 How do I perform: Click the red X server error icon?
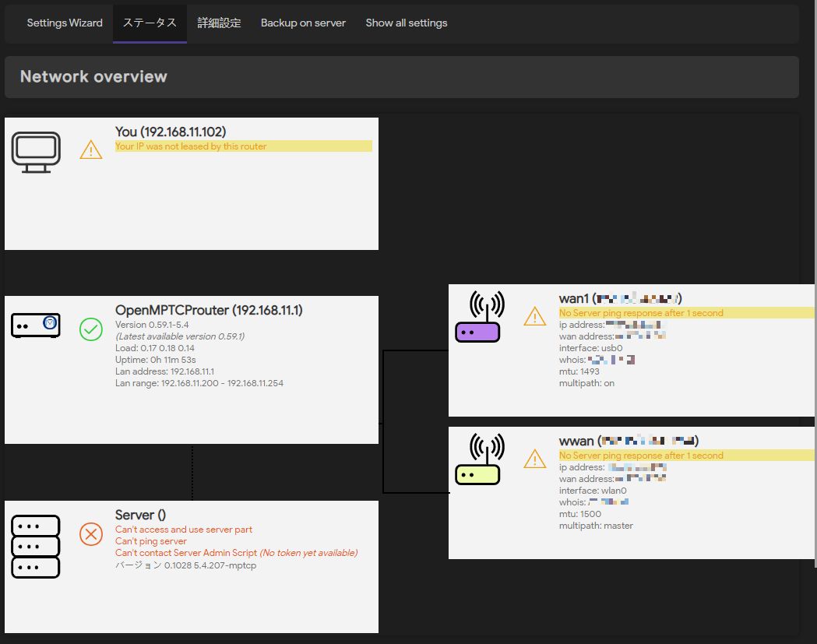90,534
